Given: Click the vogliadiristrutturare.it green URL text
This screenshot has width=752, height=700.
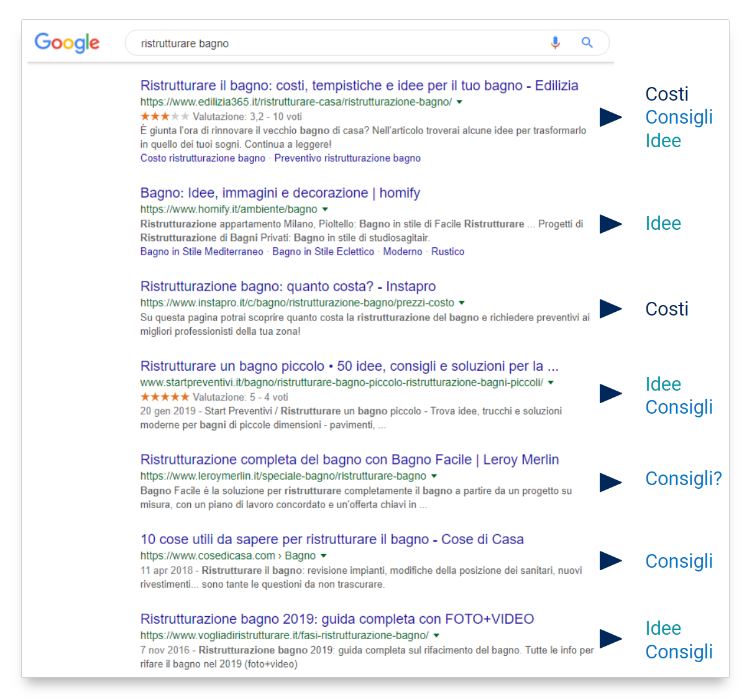Looking at the screenshot, I should tap(285, 635).
